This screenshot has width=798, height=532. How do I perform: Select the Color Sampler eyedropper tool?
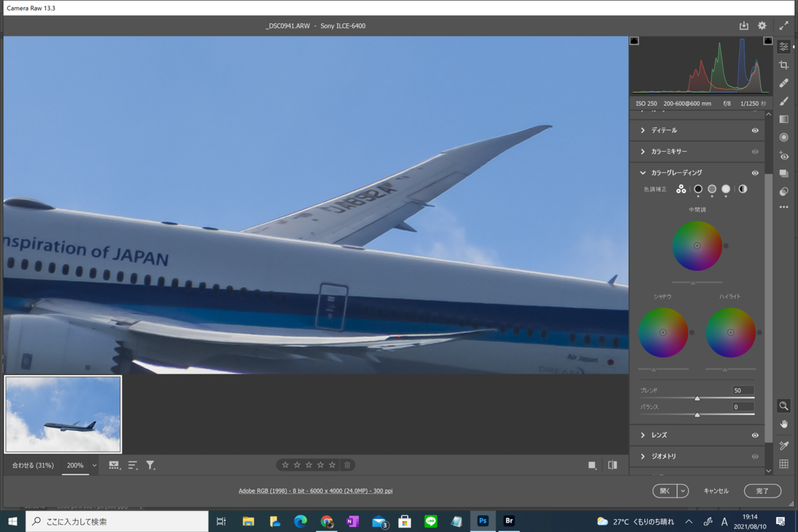(x=784, y=446)
